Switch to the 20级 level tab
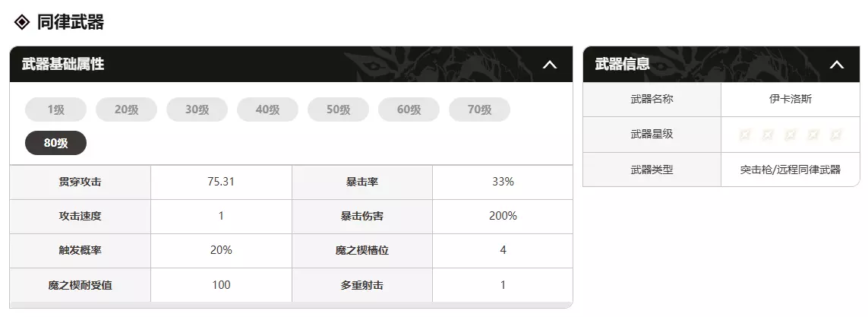 (126, 109)
